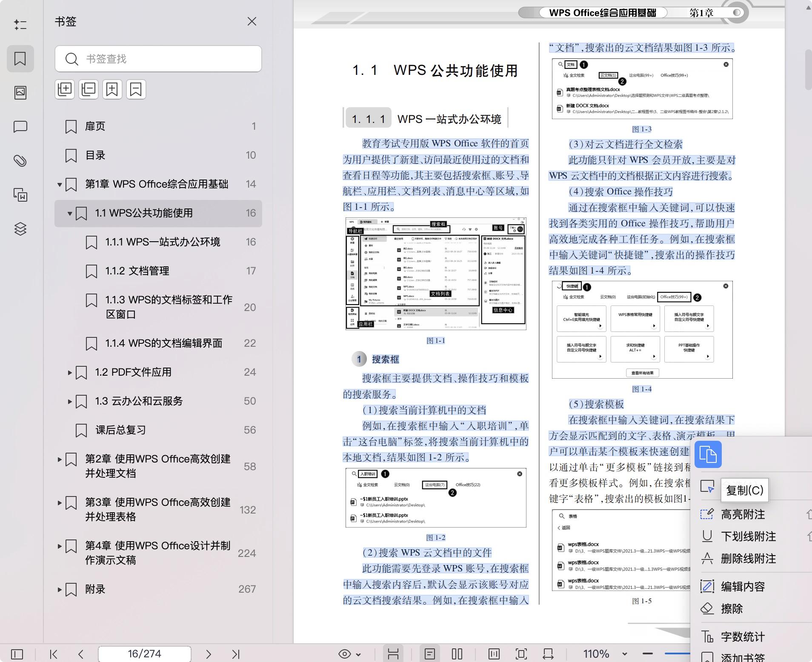
Task: Choose 删除线附注 from context menu
Action: click(x=749, y=559)
